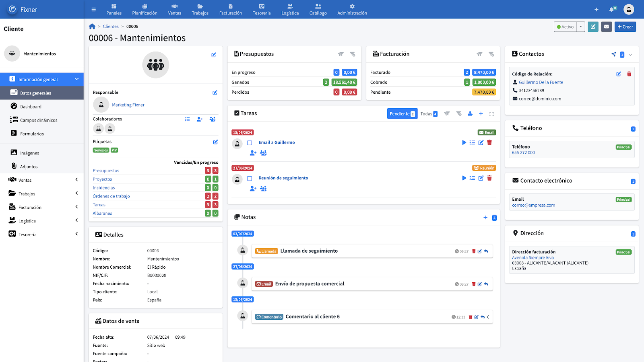Viewport: 644px width, 362px height.
Task: Delete the Email a Guillermo task
Action: pyautogui.click(x=489, y=142)
